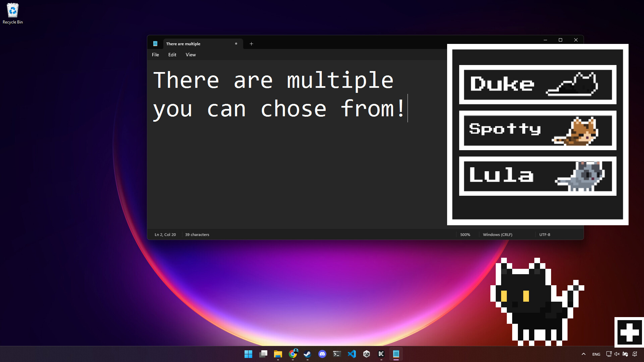Select Spotty as your desktop pet
The width and height of the screenshot is (644, 362).
(537, 130)
